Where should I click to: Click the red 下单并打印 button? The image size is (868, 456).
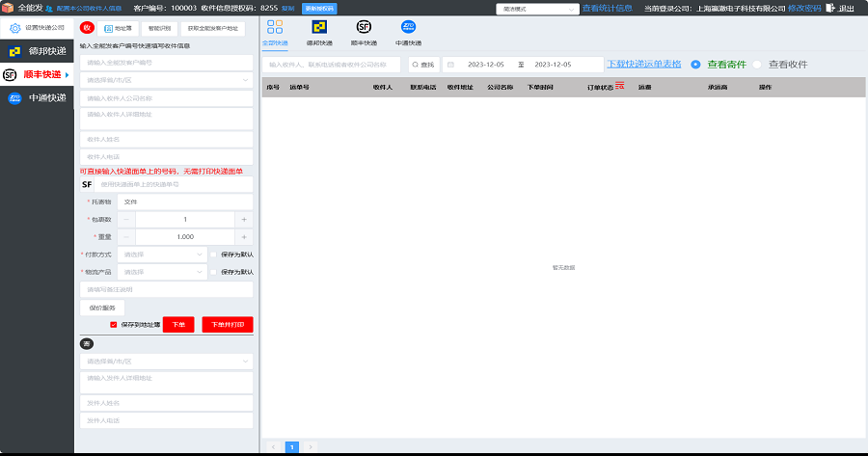coord(228,325)
